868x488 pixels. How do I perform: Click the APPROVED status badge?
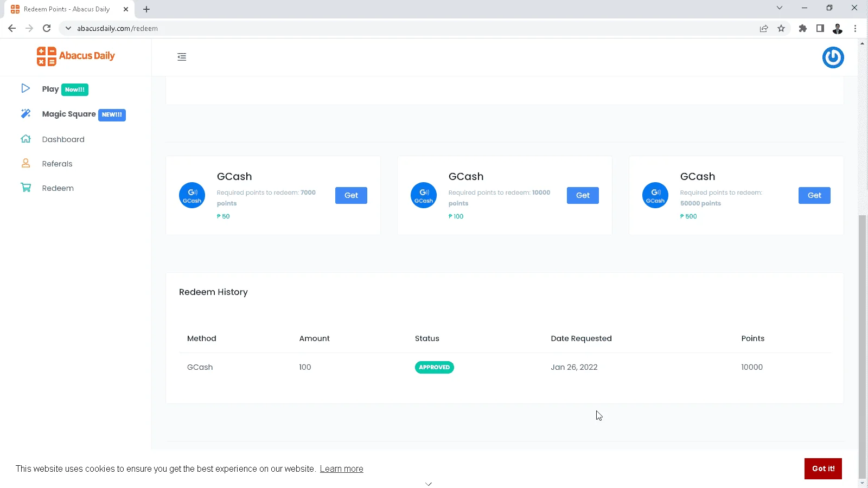(435, 367)
